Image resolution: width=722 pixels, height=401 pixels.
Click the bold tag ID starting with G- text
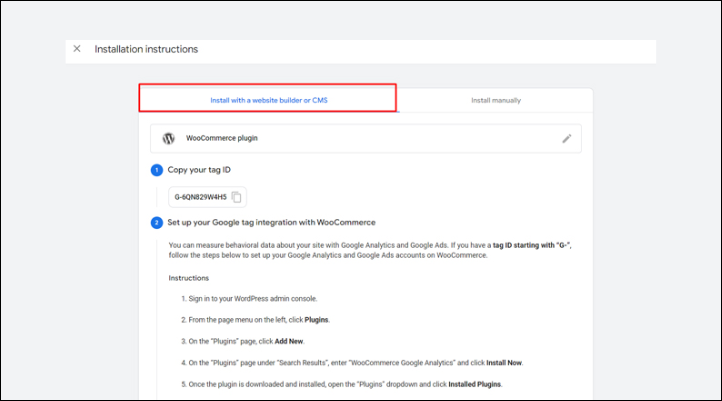(532, 245)
